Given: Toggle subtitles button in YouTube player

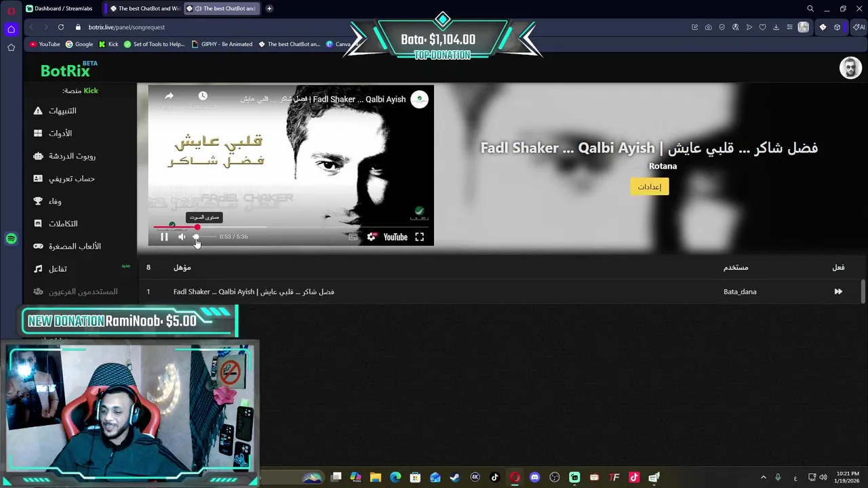Looking at the screenshot, I should pyautogui.click(x=353, y=237).
